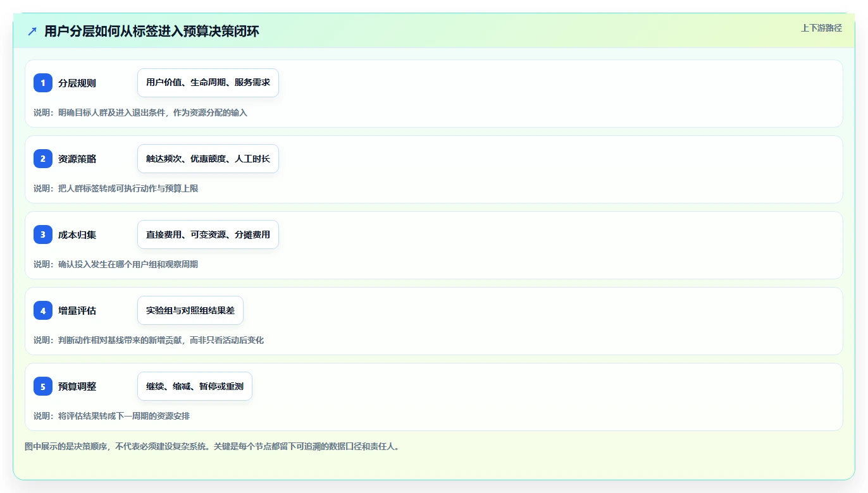Image resolution: width=868 pixels, height=493 pixels.
Task: Click the description 判断动作相对基线带来的新增贡献
Action: tap(120, 340)
